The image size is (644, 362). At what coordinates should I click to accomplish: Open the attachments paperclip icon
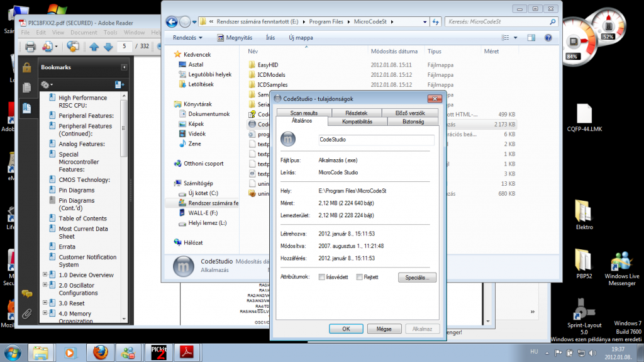[x=26, y=314]
